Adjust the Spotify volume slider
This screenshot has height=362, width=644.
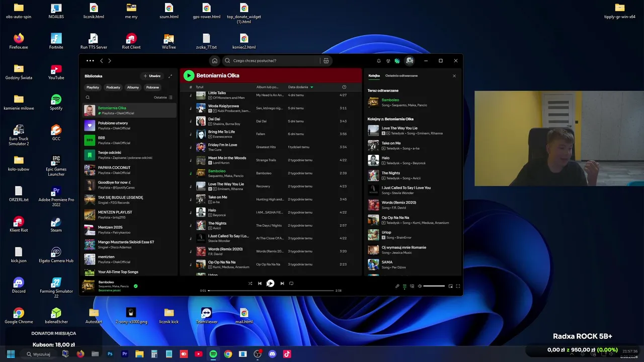(x=434, y=286)
